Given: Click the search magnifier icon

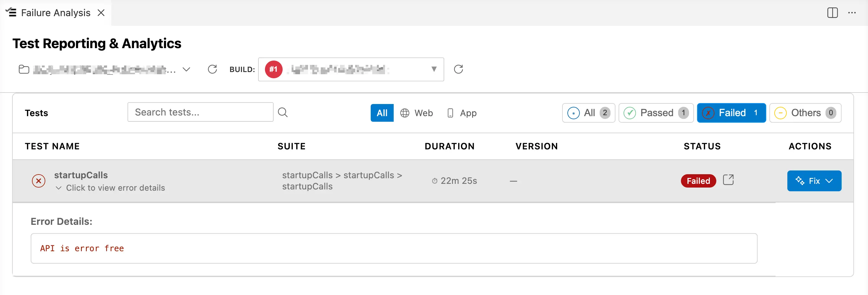Looking at the screenshot, I should click(x=283, y=112).
